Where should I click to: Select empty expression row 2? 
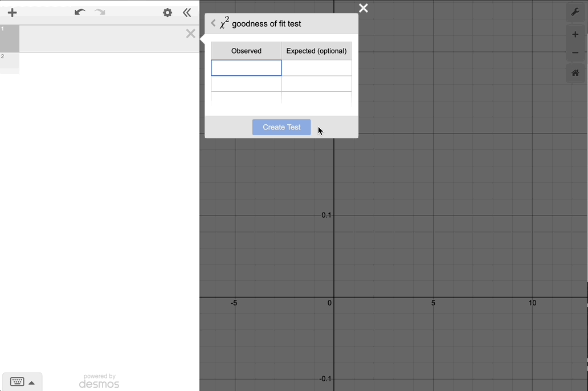pos(108,63)
